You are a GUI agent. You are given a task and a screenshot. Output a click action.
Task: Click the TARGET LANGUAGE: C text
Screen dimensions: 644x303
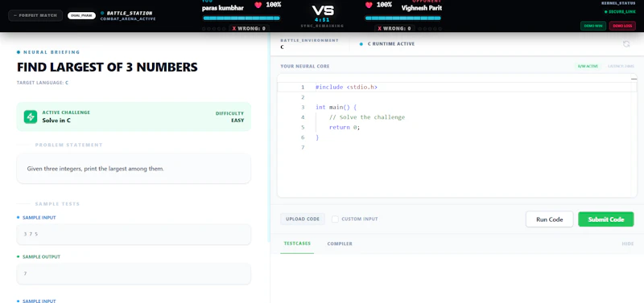pyautogui.click(x=43, y=83)
